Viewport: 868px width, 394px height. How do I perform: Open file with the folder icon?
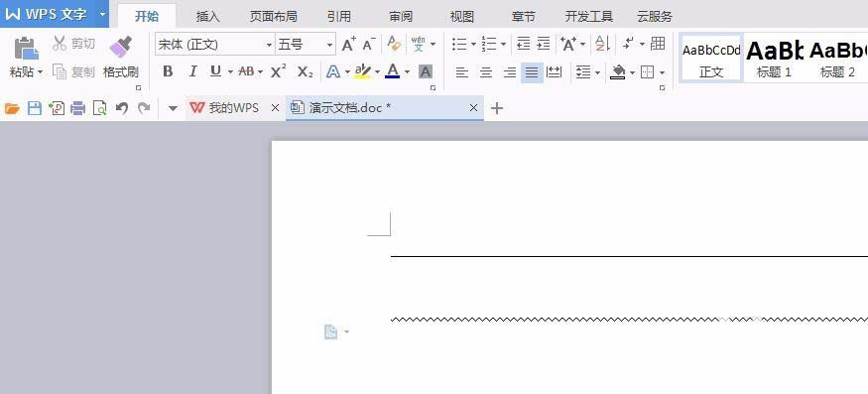tap(12, 108)
